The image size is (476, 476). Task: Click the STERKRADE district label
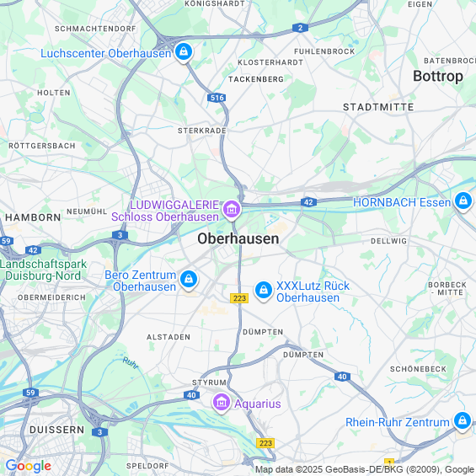click(x=202, y=131)
